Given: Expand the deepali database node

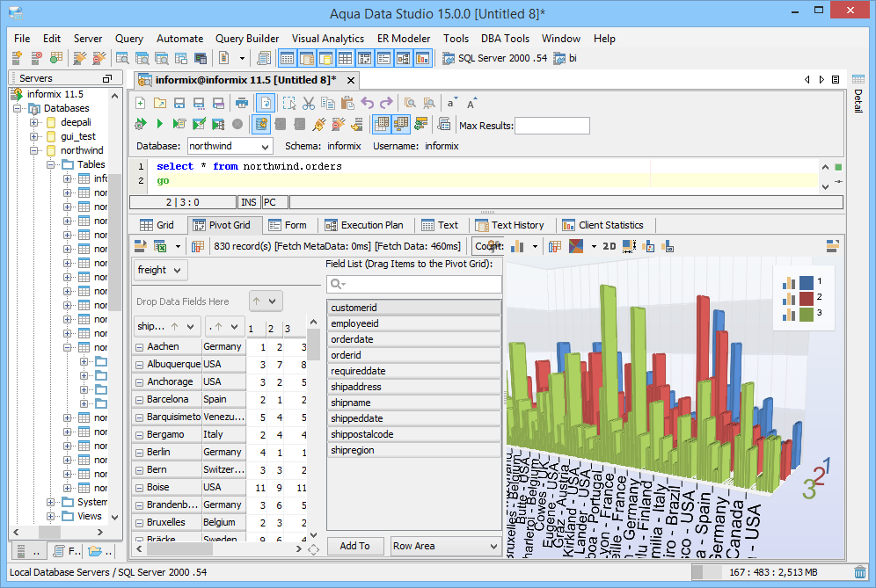Looking at the screenshot, I should pos(34,122).
